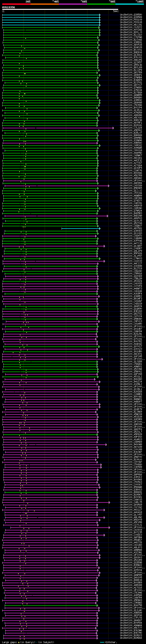Open hit UniRef100_A8JJ91

pos(131,25)
